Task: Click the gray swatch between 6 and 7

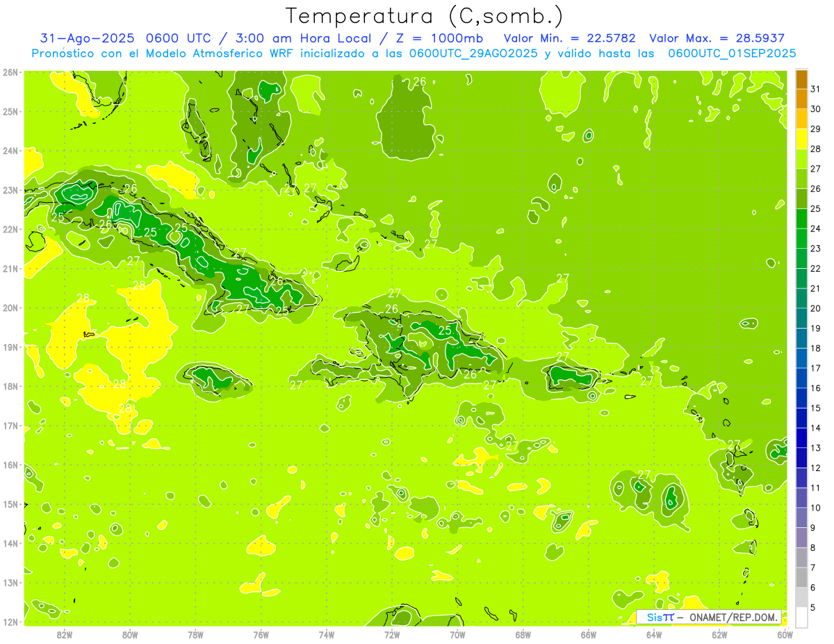Action: [801, 577]
